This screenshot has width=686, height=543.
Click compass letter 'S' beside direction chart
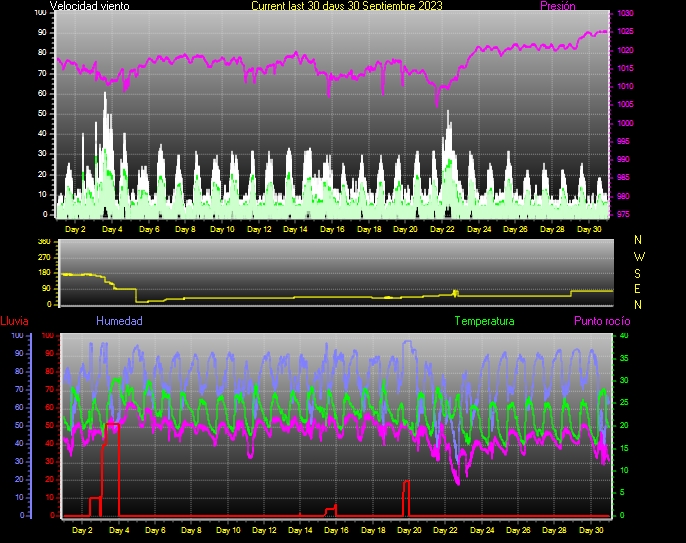coord(637,273)
